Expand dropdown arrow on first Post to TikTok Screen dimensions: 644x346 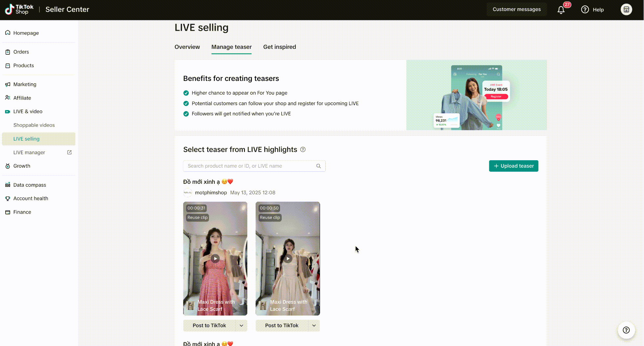pos(241,326)
